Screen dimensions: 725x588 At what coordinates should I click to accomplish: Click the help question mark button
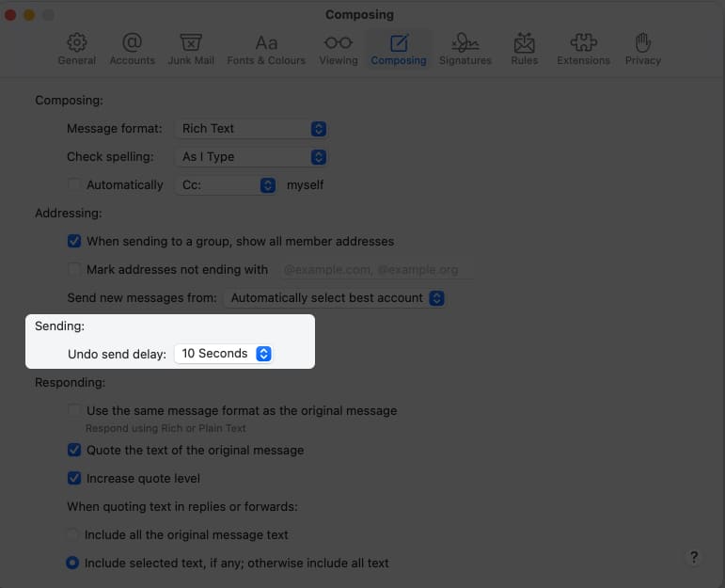[694, 557]
